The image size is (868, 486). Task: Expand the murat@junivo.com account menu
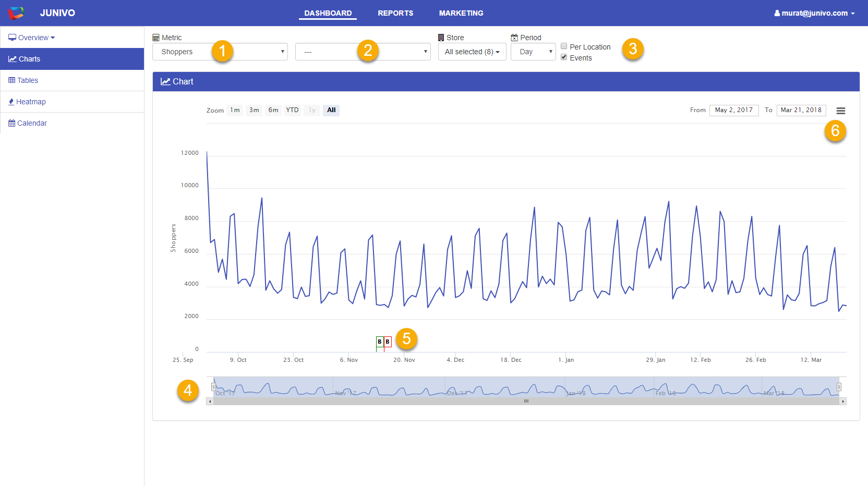tap(814, 13)
